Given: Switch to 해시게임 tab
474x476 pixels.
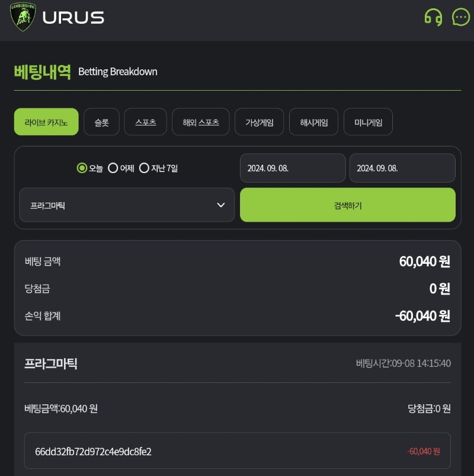Looking at the screenshot, I should [x=314, y=122].
